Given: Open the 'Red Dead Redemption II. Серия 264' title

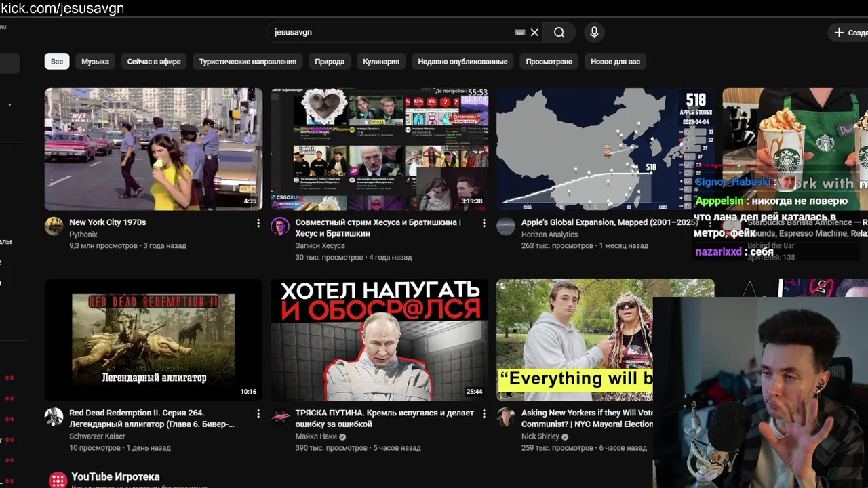Looking at the screenshot, I should coord(152,418).
